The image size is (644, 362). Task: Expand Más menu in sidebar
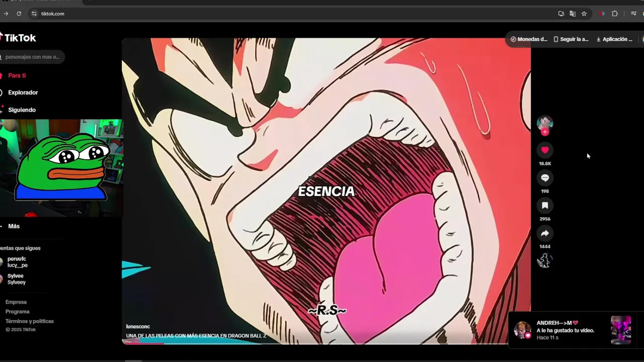[14, 226]
